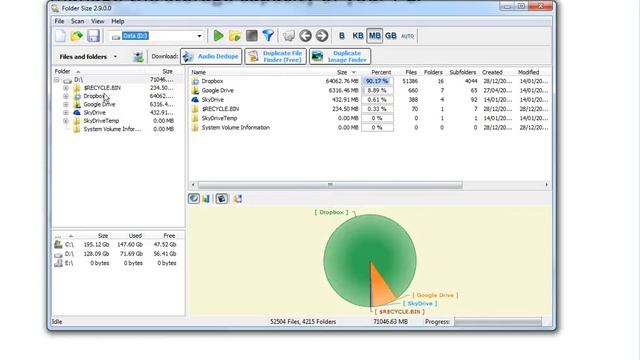
Task: Select SkyDriveTemp row in the file list
Action: (369, 118)
